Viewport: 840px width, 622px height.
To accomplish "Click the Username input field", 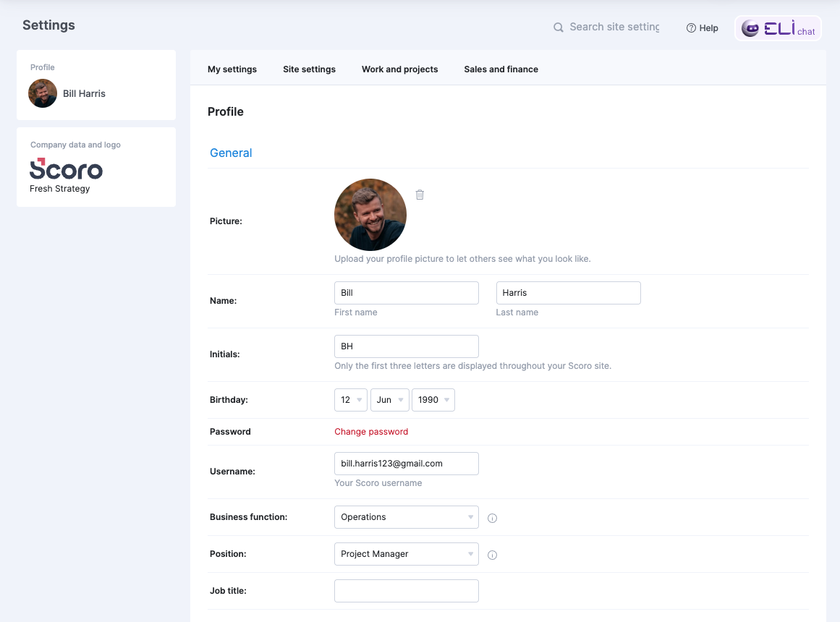I will coord(407,464).
